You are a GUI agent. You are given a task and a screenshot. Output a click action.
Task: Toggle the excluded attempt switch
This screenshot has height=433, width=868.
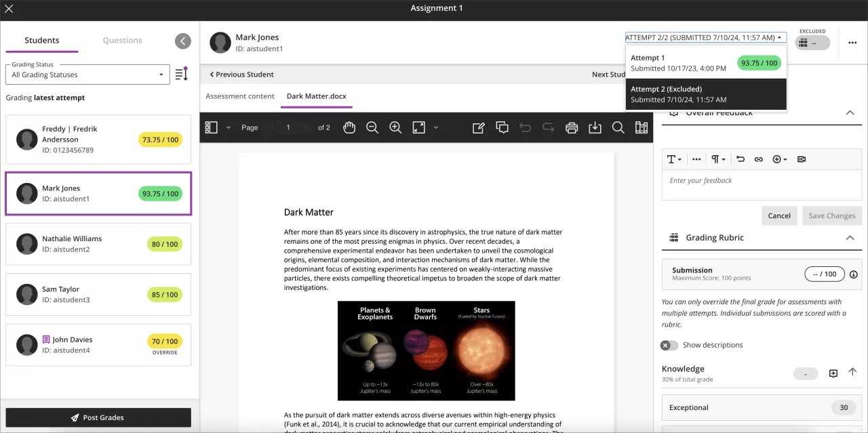[x=812, y=43]
